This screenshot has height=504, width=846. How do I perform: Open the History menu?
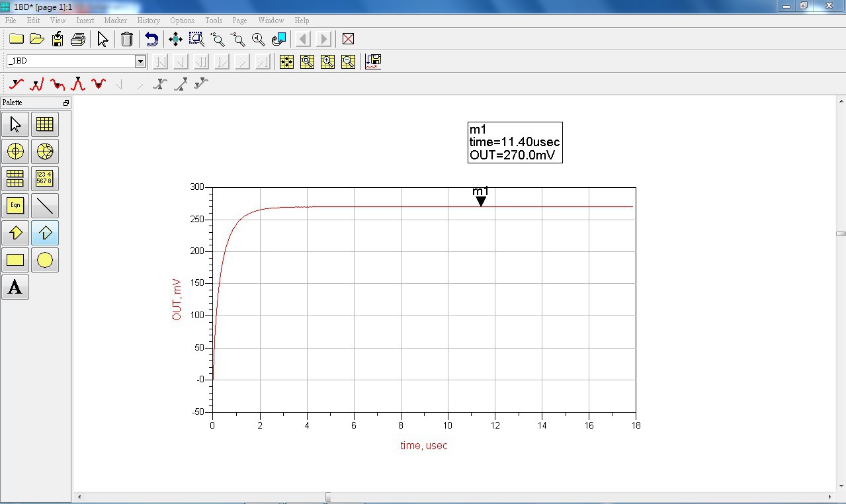pyautogui.click(x=148, y=21)
